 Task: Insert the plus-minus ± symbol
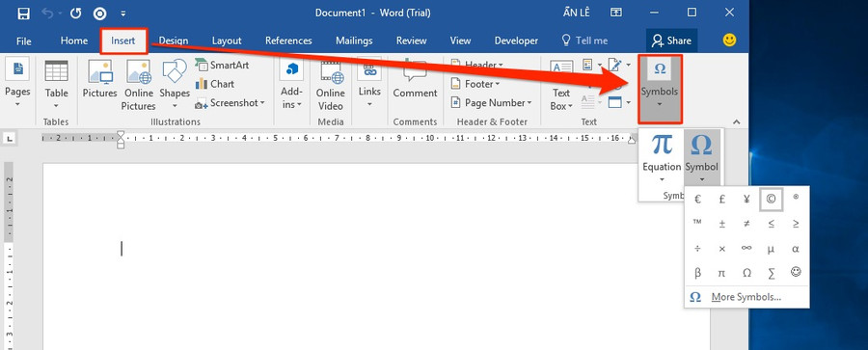(x=721, y=224)
